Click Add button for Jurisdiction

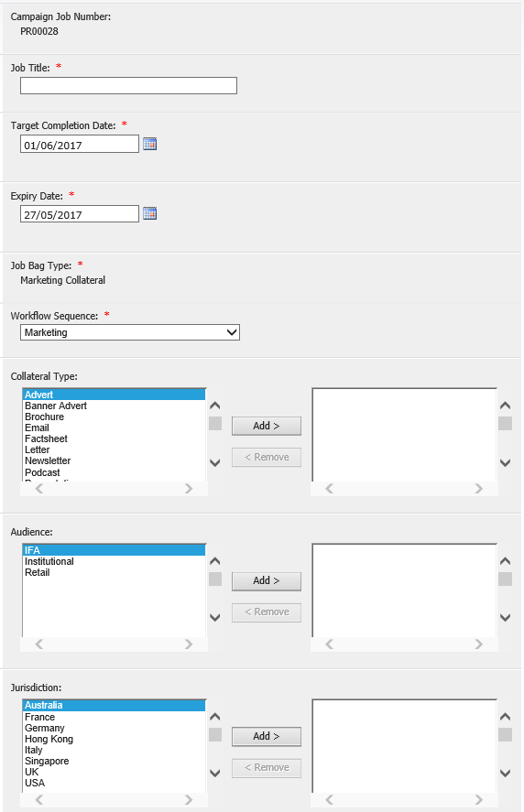click(267, 736)
